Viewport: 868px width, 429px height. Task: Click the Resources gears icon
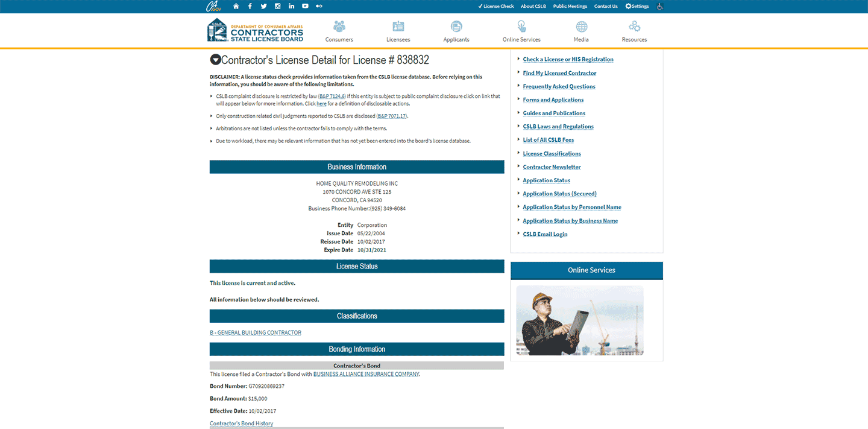point(634,27)
